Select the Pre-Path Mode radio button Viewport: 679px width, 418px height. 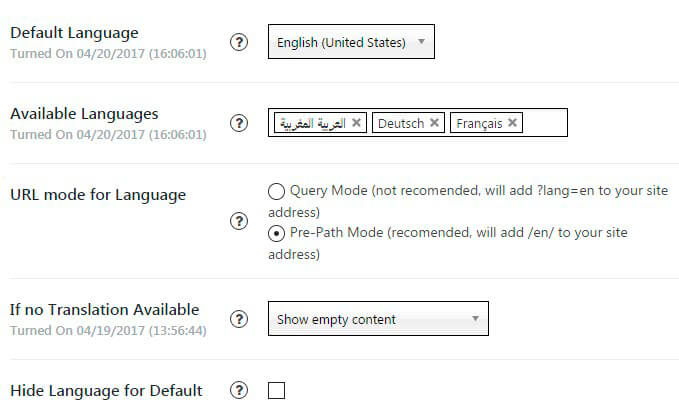[276, 233]
